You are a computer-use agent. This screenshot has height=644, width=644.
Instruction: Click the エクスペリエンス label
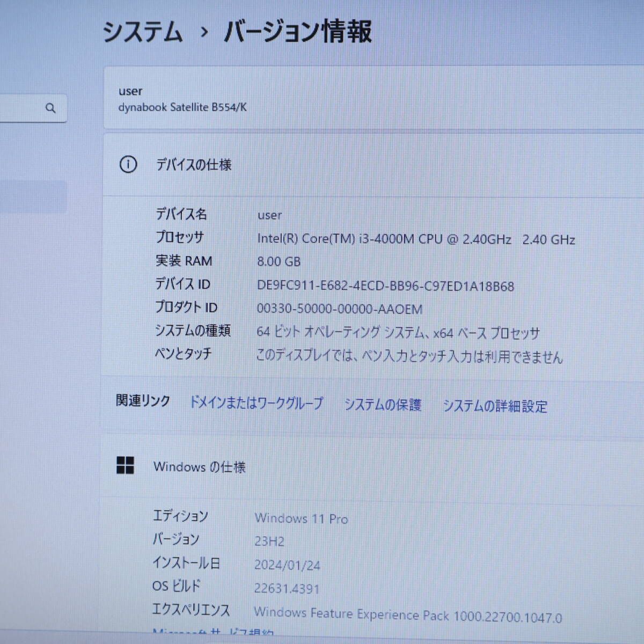coord(191,610)
